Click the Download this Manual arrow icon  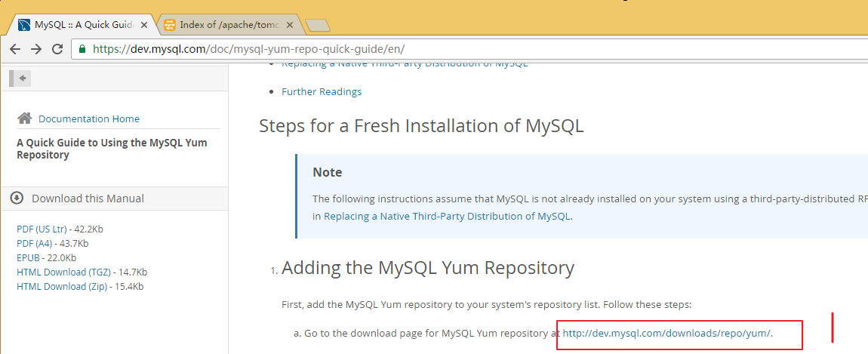tap(17, 199)
